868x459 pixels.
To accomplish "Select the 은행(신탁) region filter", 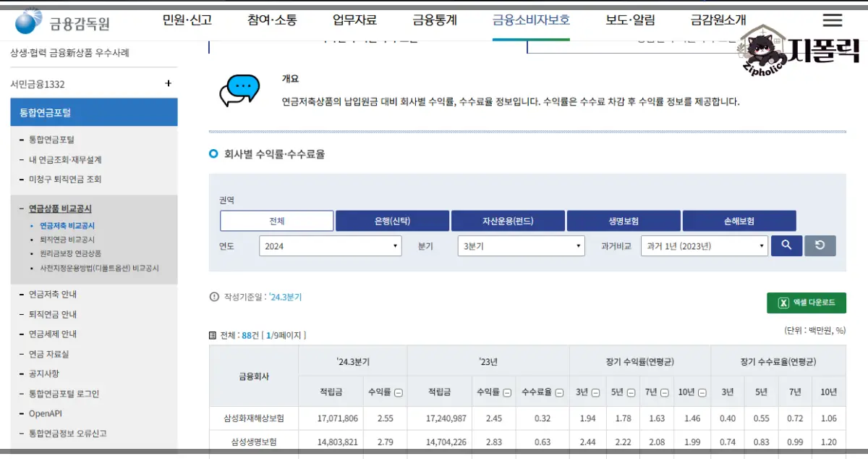I will (x=391, y=221).
